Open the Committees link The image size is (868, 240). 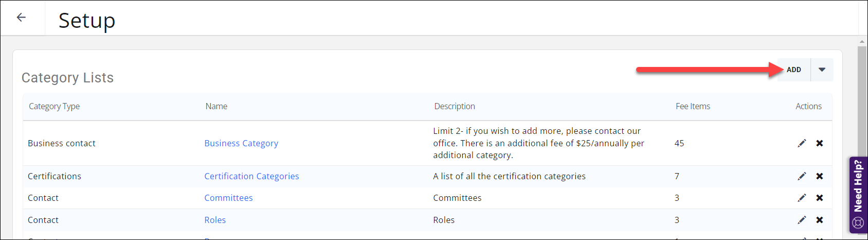click(228, 198)
